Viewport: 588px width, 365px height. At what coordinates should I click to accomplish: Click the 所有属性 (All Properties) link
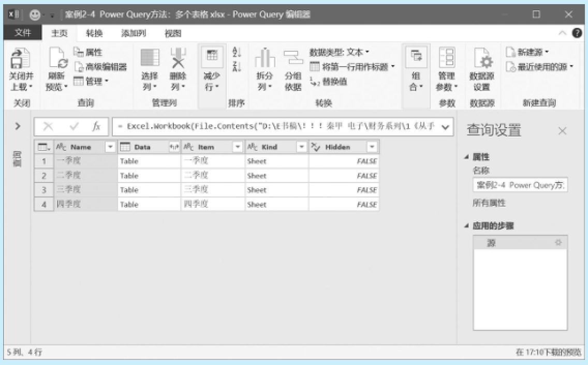(489, 203)
